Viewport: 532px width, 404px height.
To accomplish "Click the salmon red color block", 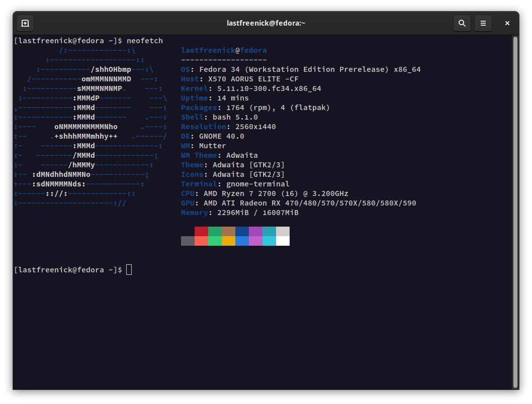I will [201, 241].
